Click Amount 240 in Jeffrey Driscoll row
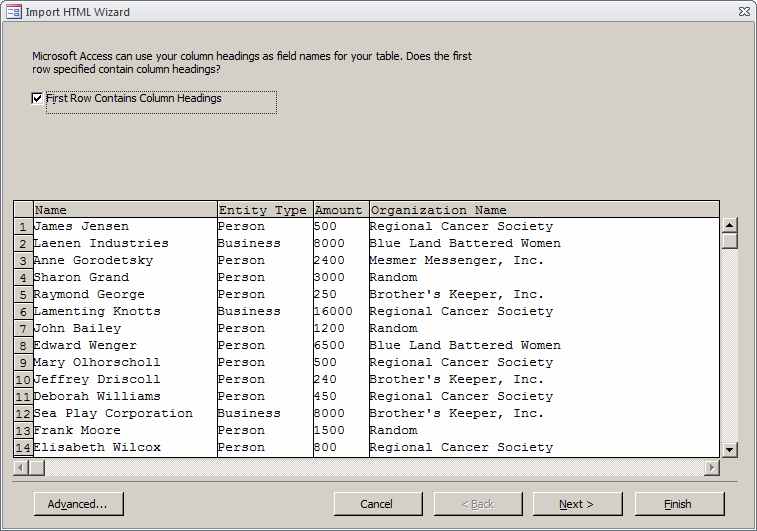Screen dimensions: 757x531 341,379
